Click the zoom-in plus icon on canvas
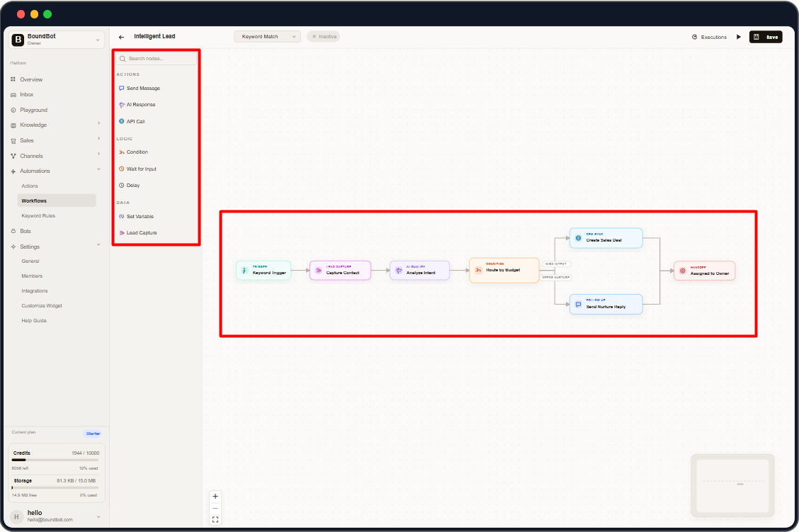This screenshot has height=532, width=799. [x=215, y=496]
